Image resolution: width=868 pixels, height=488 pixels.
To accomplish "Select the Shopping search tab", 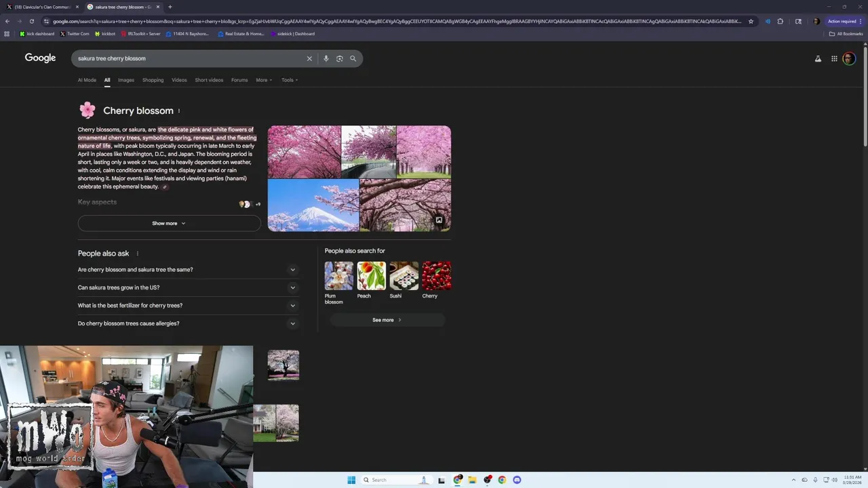I will (153, 80).
